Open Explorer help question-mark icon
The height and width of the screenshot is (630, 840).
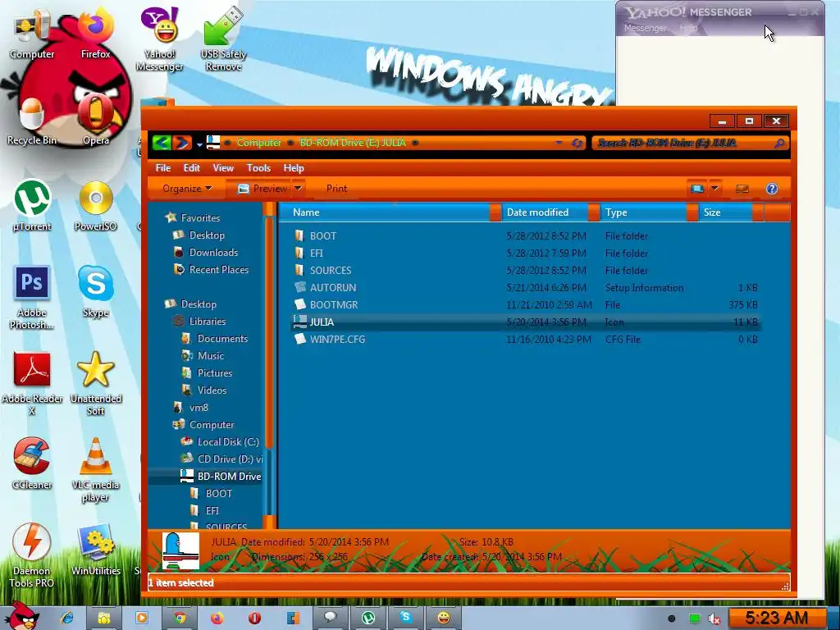(771, 189)
